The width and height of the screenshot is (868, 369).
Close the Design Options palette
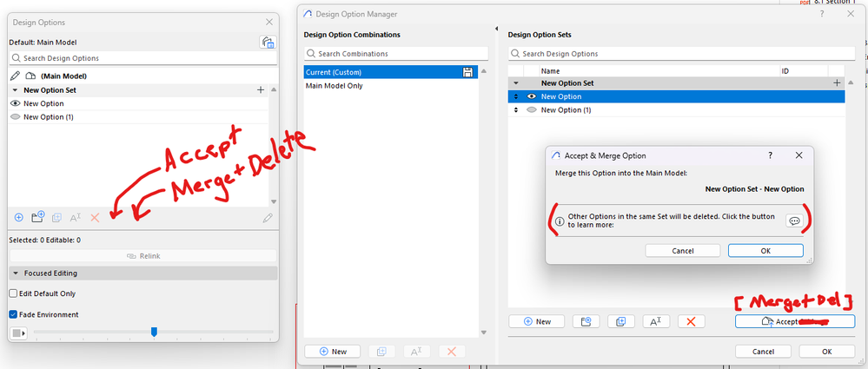pyautogui.click(x=269, y=22)
